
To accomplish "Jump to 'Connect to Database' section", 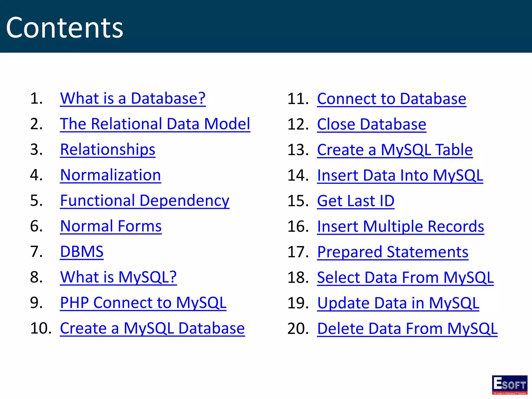I will tap(391, 99).
